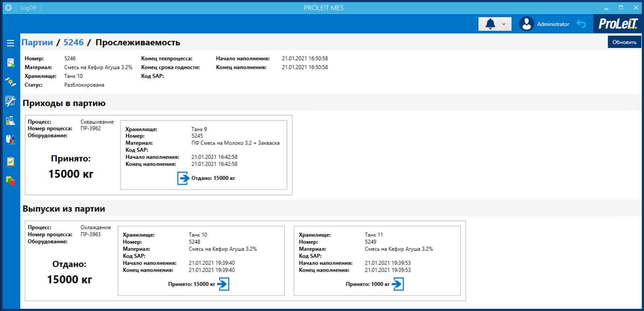Viewport: 644px width, 311px height.
Task: Click the Прослеживаемость page title
Action: [138, 43]
